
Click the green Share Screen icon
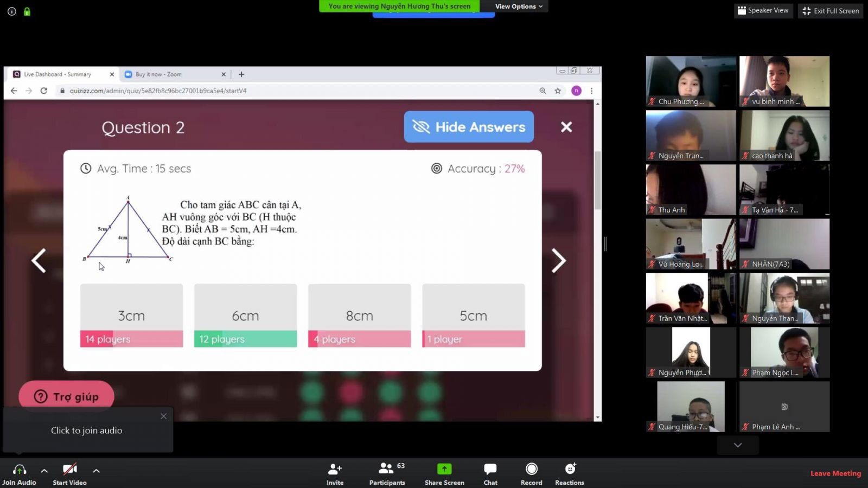click(x=444, y=470)
